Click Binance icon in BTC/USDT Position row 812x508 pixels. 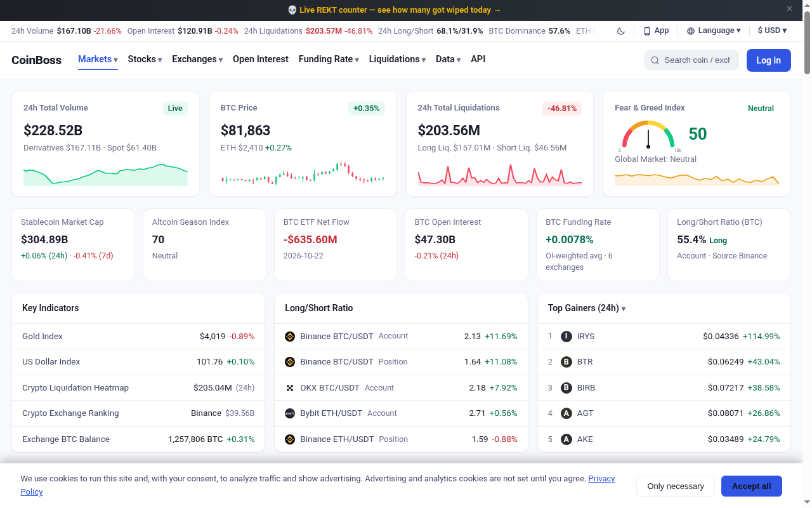290,362
